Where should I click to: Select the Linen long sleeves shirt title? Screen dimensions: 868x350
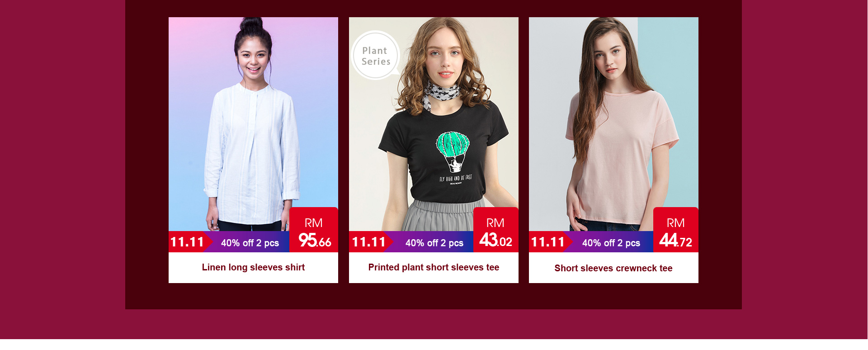pyautogui.click(x=253, y=267)
